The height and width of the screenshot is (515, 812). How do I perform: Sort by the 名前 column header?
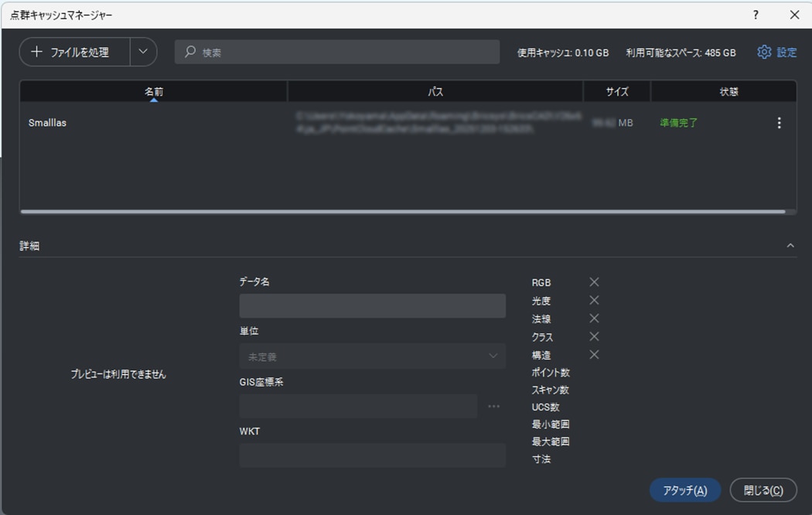[x=154, y=91]
